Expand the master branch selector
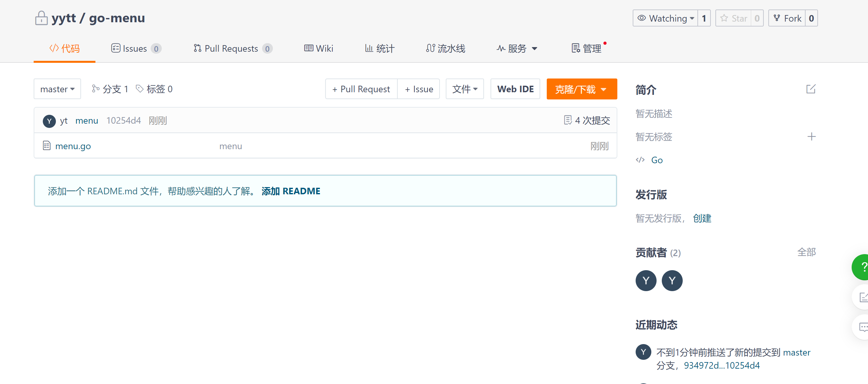The height and width of the screenshot is (384, 868). [x=57, y=89]
